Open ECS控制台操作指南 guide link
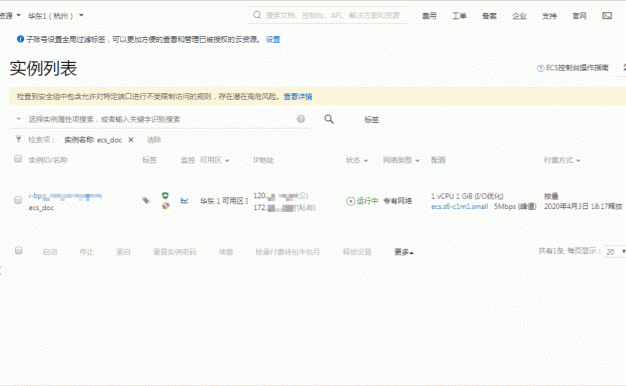The width and height of the screenshot is (626, 386). click(577, 68)
